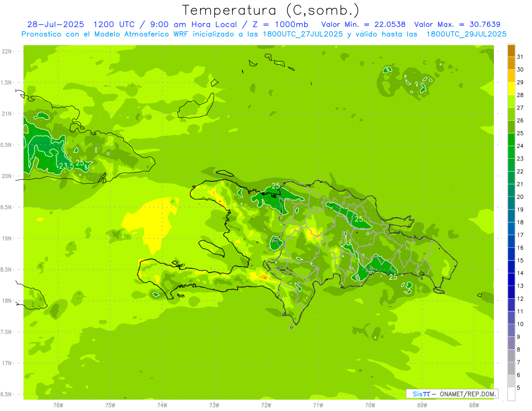Pick the yellow swatch between 28 and 29
The width and height of the screenshot is (532, 411).
[x=511, y=89]
